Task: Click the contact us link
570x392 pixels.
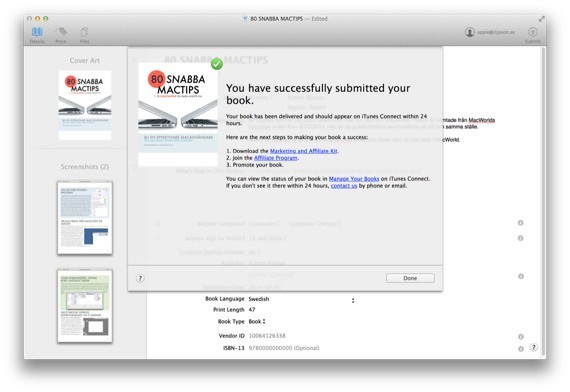Action: click(x=344, y=185)
